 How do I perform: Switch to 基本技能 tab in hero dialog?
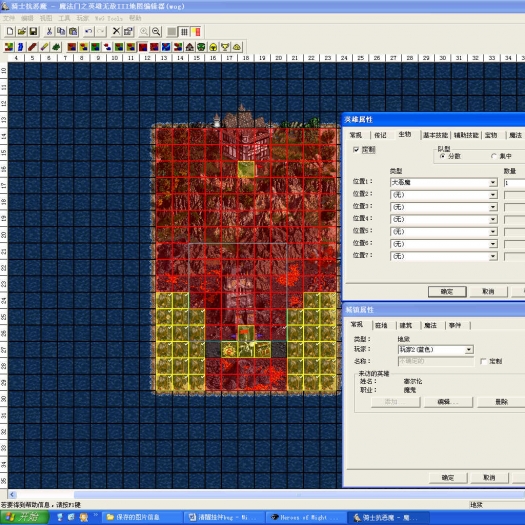coord(435,135)
